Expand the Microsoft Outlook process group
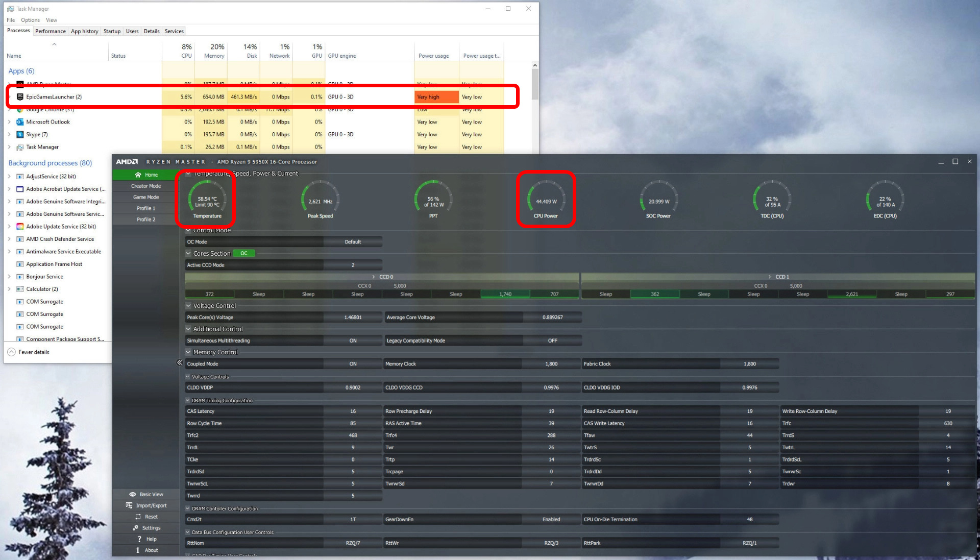 [x=9, y=122]
